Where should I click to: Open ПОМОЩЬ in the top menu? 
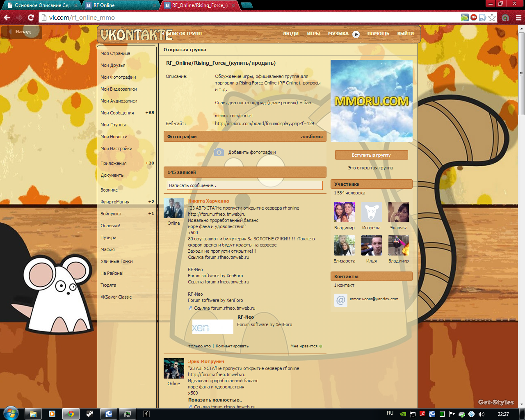pyautogui.click(x=378, y=34)
